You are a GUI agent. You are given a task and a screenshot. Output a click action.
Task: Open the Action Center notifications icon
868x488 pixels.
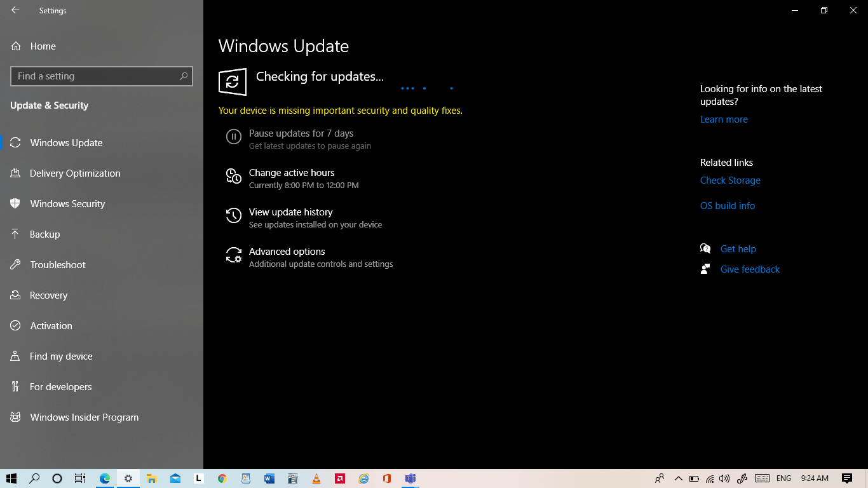coord(847,478)
